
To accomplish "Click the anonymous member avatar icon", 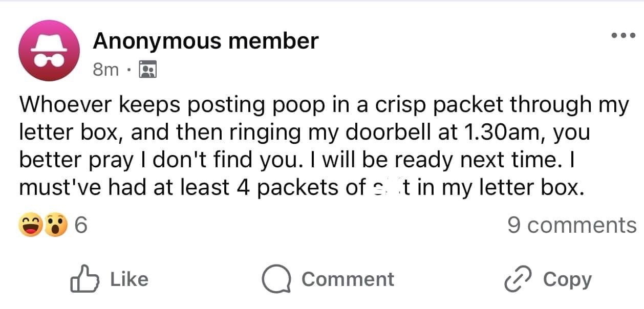I will point(49,51).
